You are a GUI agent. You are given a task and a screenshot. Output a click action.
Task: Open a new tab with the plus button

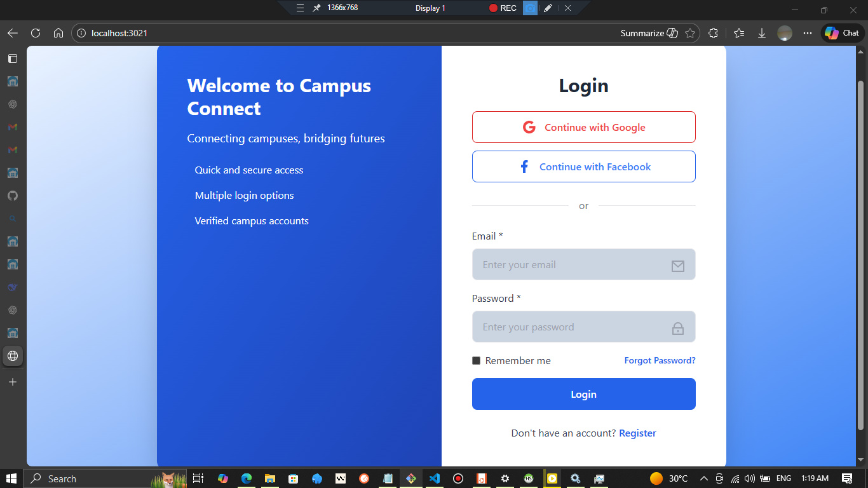pos(13,382)
